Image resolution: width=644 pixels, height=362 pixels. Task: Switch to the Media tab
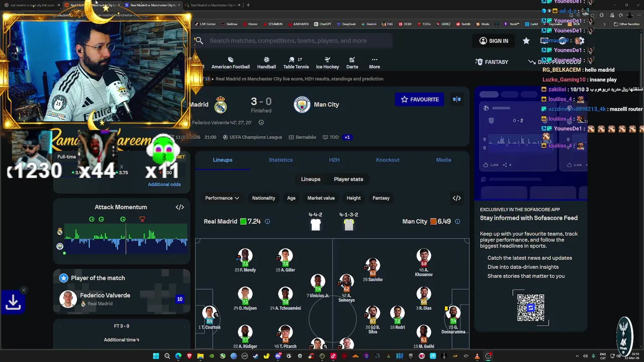(444, 160)
